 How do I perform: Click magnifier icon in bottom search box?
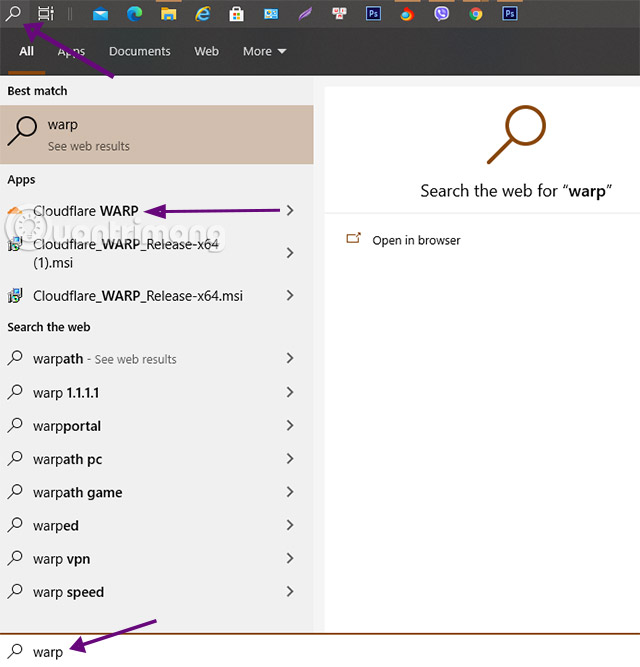point(15,651)
